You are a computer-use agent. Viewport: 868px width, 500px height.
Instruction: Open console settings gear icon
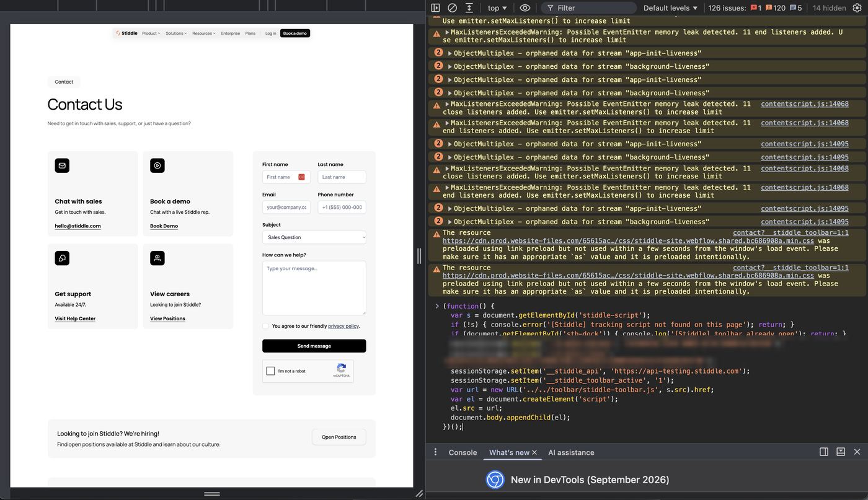point(857,8)
